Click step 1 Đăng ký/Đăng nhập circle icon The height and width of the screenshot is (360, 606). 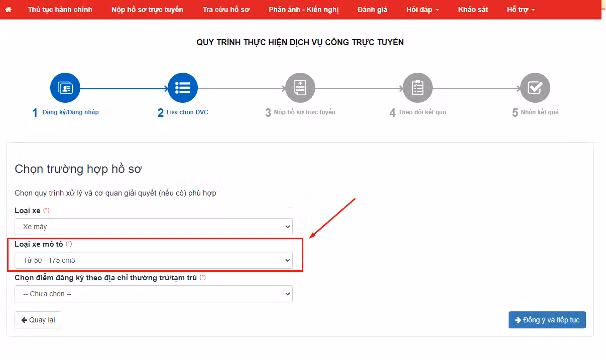(x=65, y=88)
